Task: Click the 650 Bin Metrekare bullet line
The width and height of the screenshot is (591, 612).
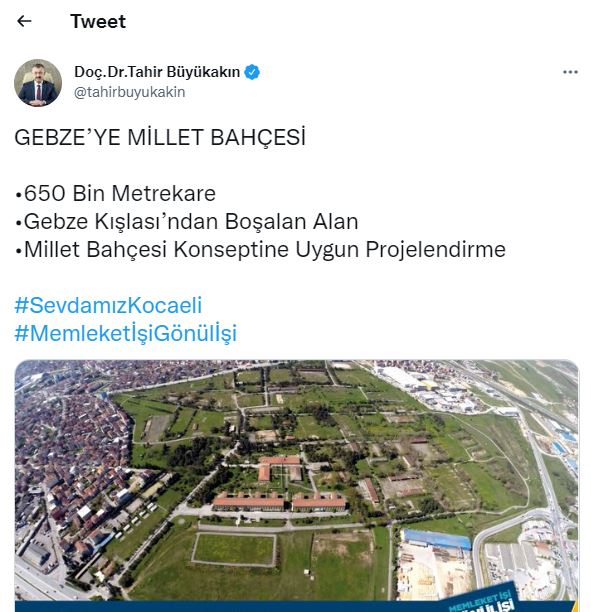Action: (116, 193)
